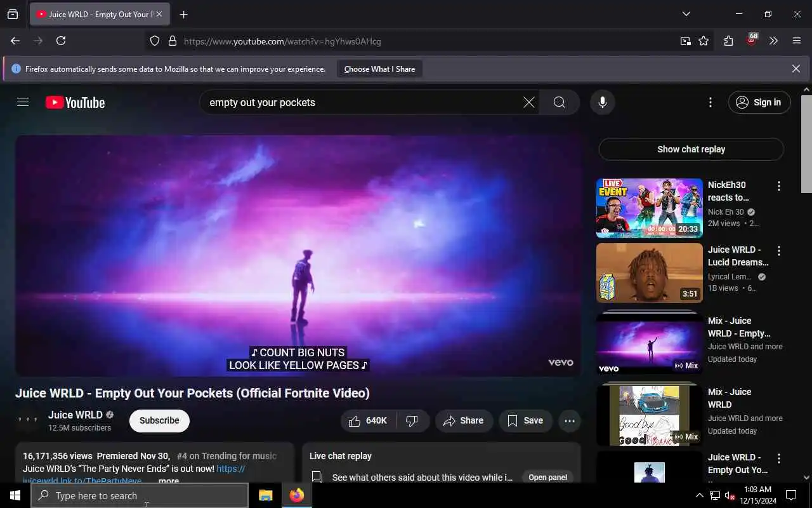Open Lucid Dreams video thumbnail
This screenshot has width=812, height=508.
pyautogui.click(x=649, y=273)
